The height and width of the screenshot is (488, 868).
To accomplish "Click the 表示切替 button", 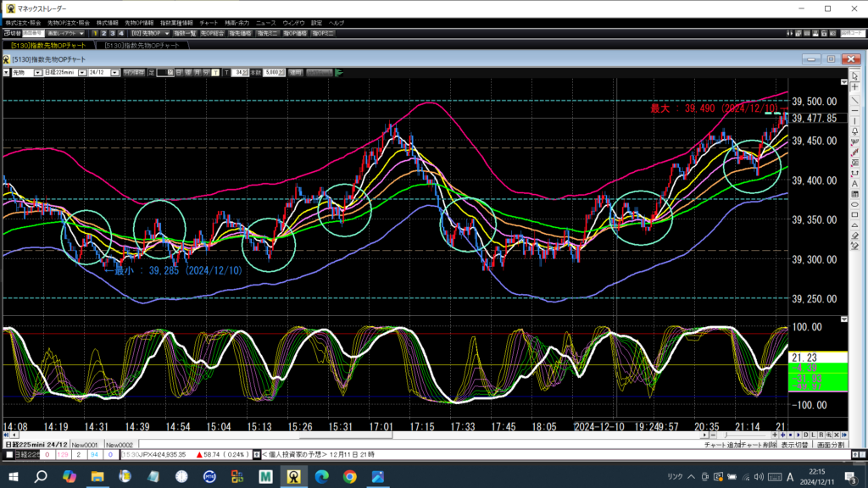I will point(794,445).
